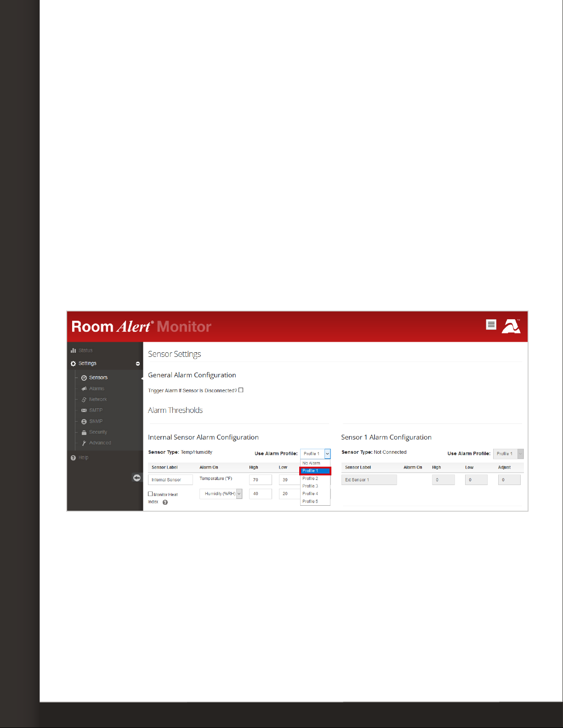This screenshot has width=563, height=728.
Task: Click the Sensor 1 Adjust value field
Action: 509,480
